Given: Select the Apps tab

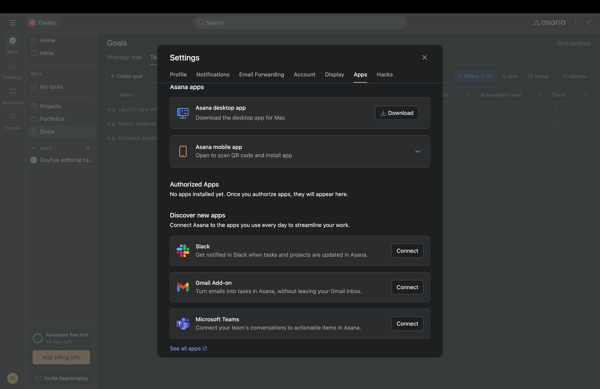Looking at the screenshot, I should [360, 75].
